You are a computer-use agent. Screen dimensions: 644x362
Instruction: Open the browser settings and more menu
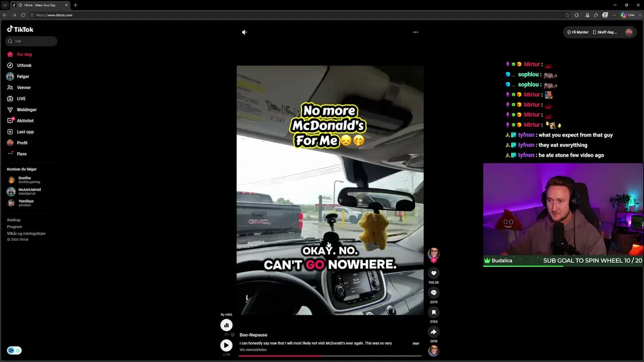pyautogui.click(x=614, y=15)
